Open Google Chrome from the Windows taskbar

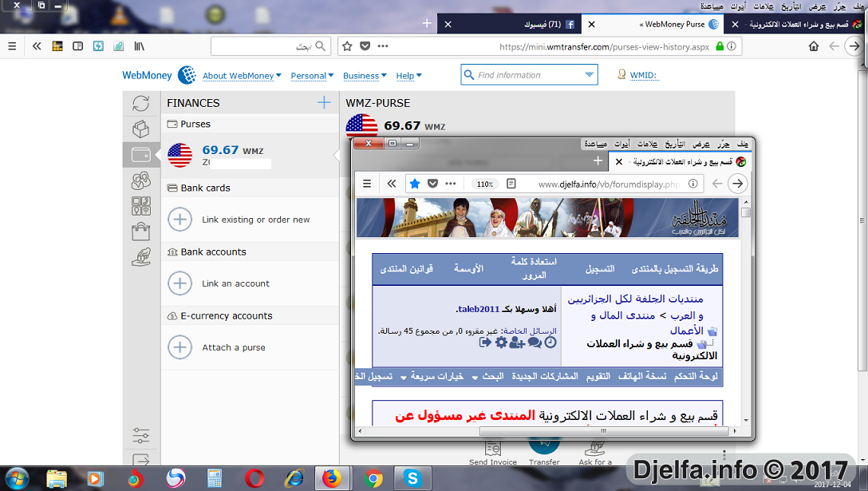click(x=373, y=478)
